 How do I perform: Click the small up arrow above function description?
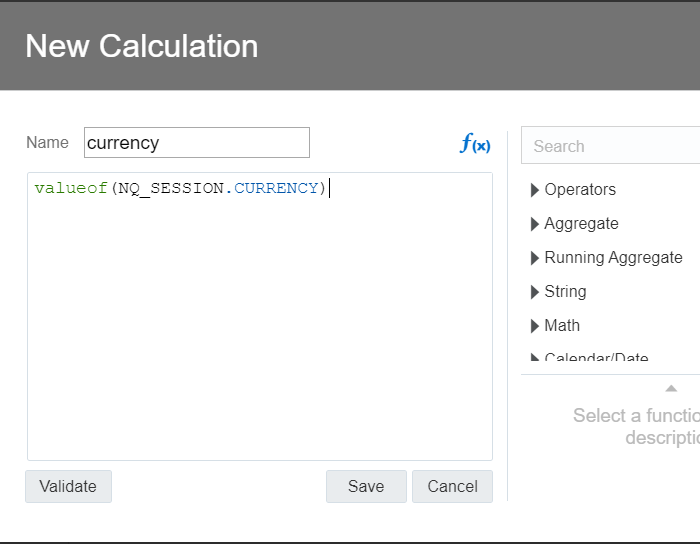point(671,388)
